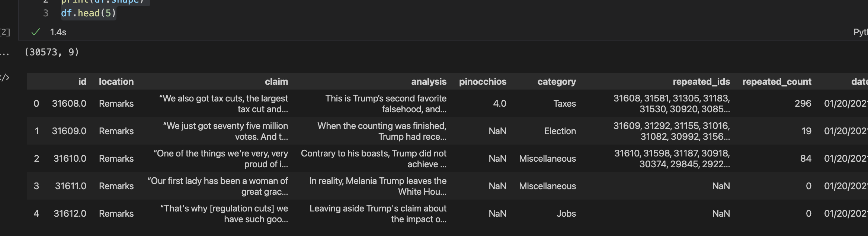Click the "id" column header
868x236 pixels.
click(82, 82)
